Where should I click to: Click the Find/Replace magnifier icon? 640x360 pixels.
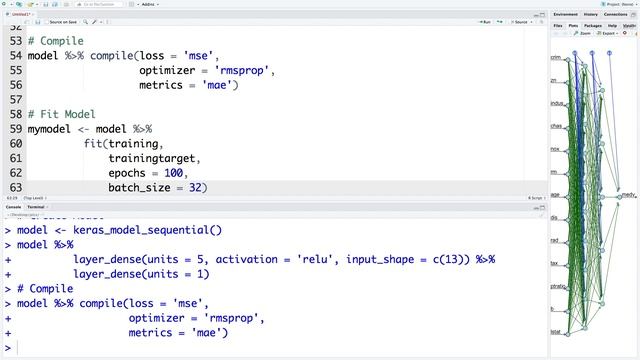(x=85, y=22)
